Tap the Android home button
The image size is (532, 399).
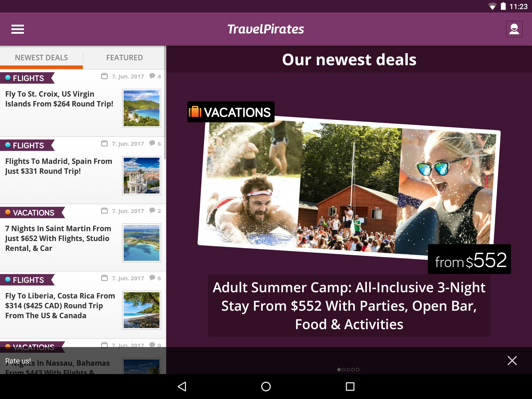point(266,387)
